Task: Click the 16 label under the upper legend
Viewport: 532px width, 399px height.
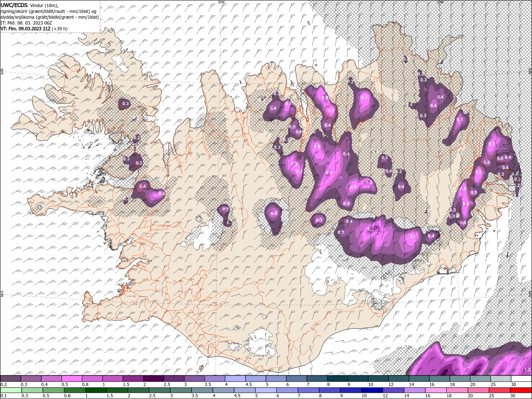Action: tap(432, 384)
